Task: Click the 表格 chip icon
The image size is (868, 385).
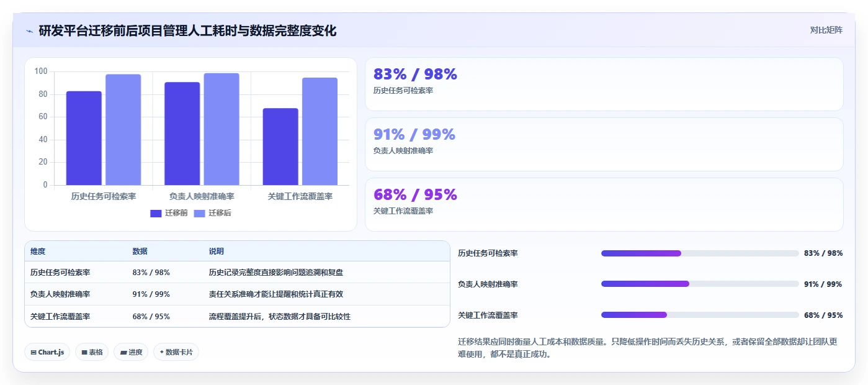Action: (x=84, y=352)
